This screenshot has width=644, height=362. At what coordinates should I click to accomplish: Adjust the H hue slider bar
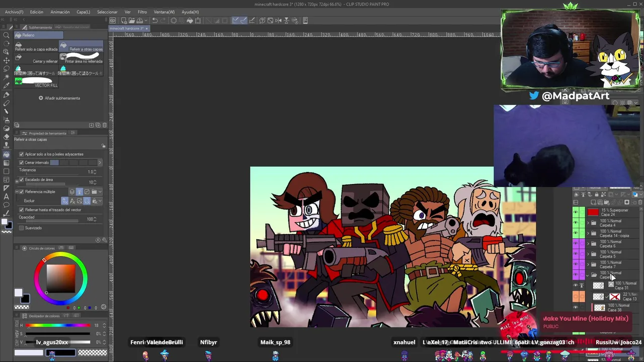pos(58,325)
